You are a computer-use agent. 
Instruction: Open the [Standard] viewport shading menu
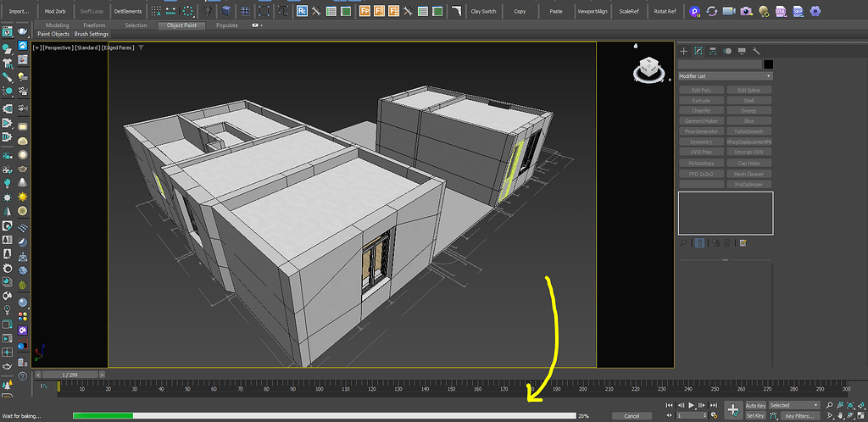[87, 47]
